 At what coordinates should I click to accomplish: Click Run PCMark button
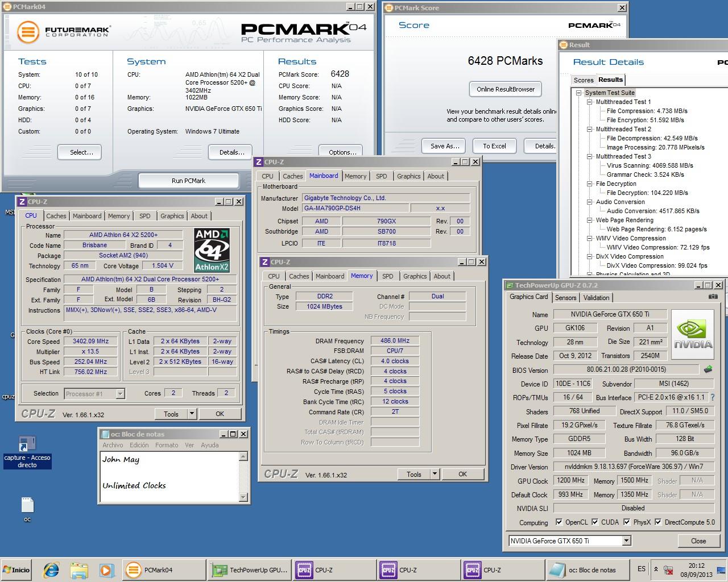click(x=188, y=181)
